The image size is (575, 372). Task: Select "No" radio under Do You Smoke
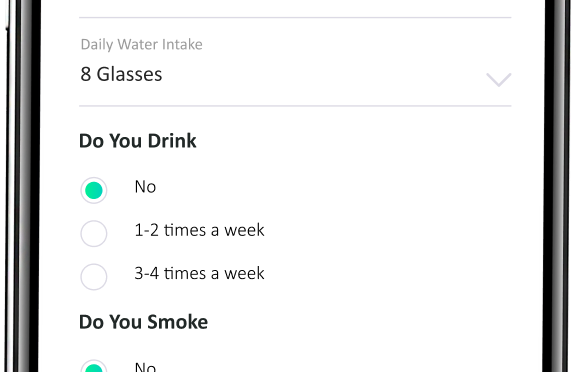(94, 366)
